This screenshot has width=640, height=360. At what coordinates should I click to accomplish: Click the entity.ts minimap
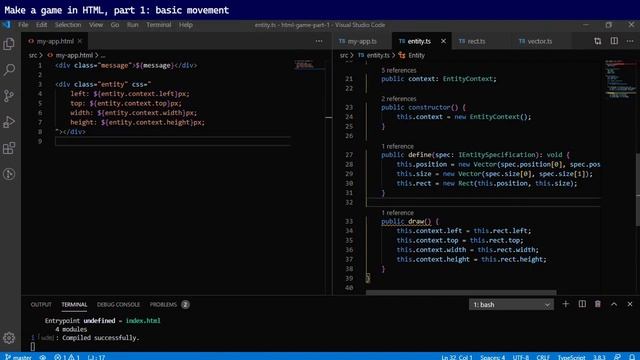(x=620, y=80)
